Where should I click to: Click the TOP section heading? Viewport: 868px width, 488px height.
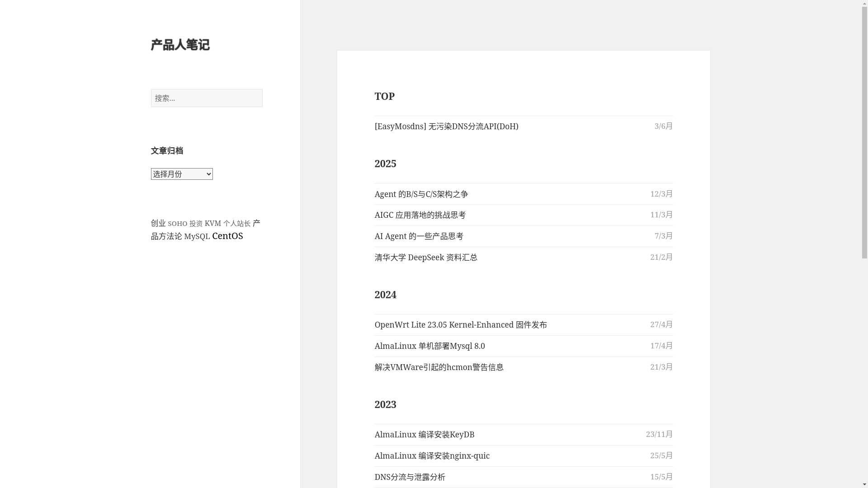coord(384,96)
